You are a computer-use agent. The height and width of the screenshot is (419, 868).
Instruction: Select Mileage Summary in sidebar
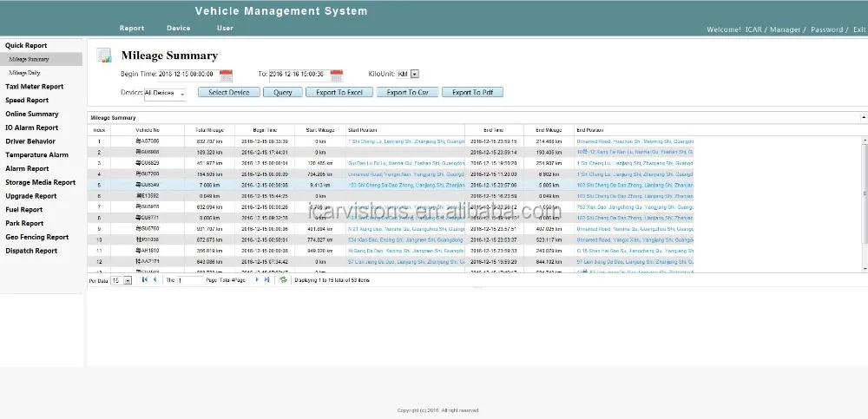click(x=41, y=59)
